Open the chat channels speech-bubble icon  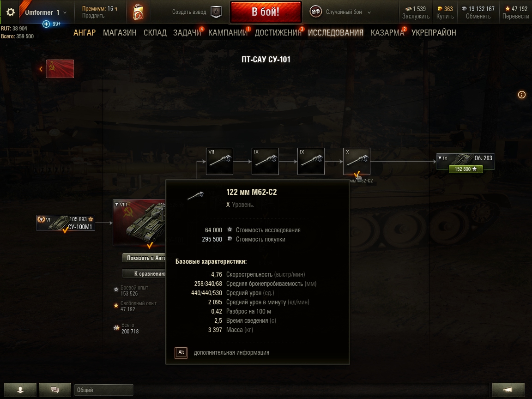point(55,390)
